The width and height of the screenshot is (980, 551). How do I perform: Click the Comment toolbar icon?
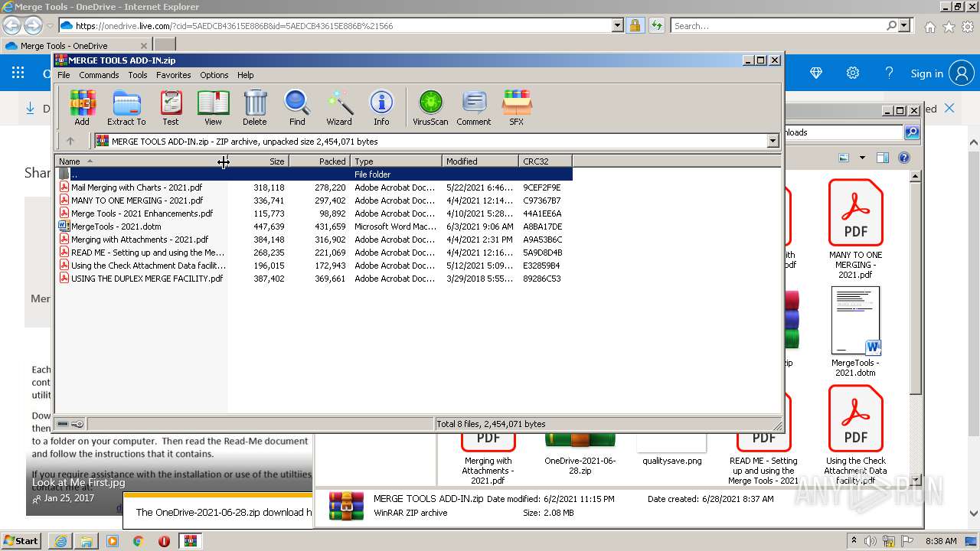coord(474,107)
